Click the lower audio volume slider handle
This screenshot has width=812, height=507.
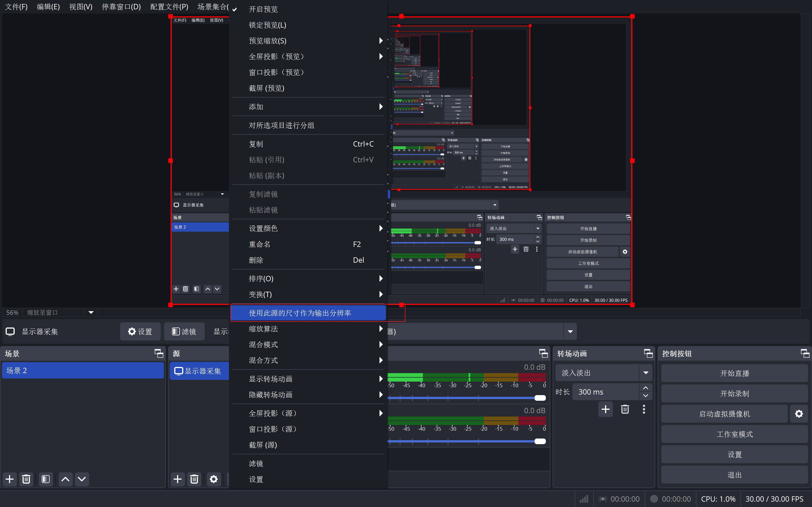540,441
